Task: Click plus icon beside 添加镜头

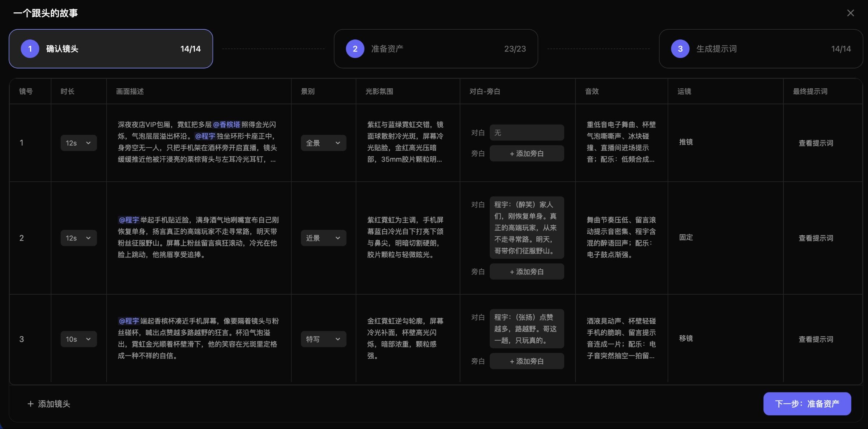Action: point(31,404)
